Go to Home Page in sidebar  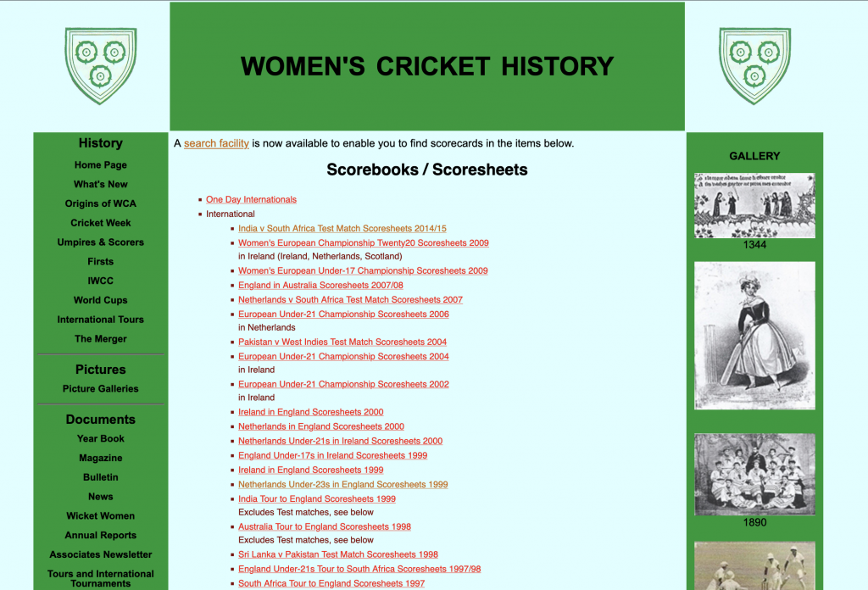pos(101,165)
